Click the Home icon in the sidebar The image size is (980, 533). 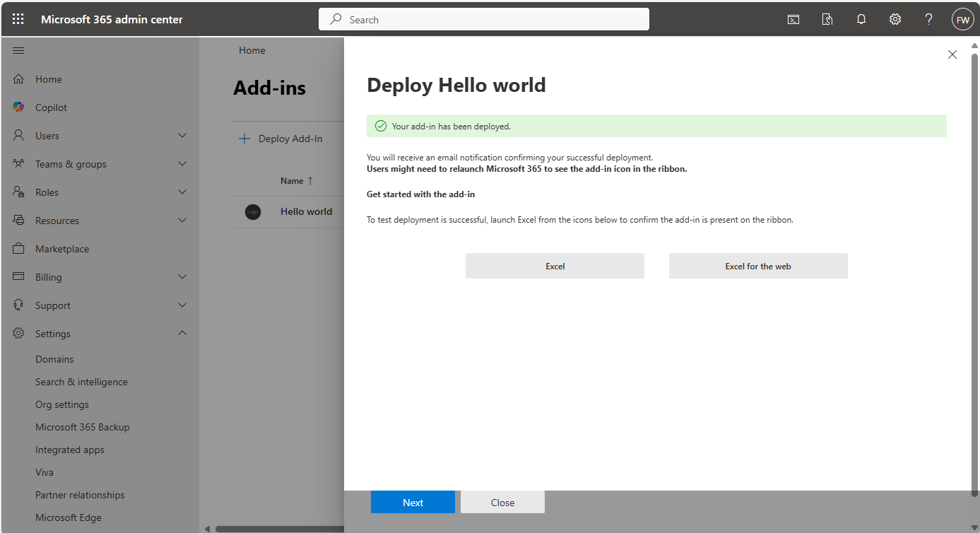[18, 78]
